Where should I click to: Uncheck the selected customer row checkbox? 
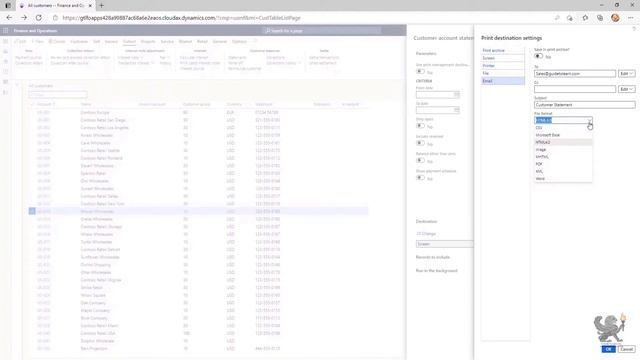click(x=32, y=211)
